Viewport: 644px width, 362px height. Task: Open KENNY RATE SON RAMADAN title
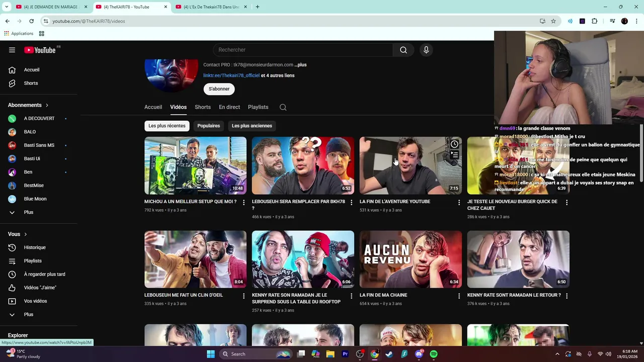tap(296, 299)
